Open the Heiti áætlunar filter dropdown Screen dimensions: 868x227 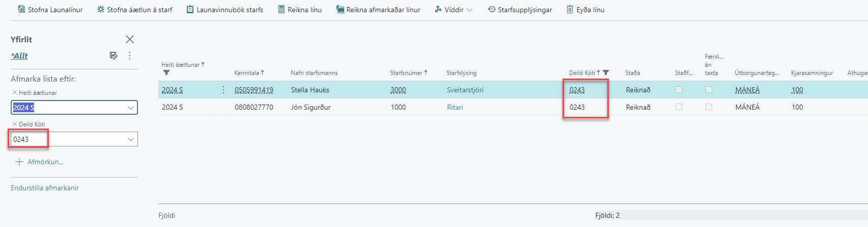pos(131,108)
